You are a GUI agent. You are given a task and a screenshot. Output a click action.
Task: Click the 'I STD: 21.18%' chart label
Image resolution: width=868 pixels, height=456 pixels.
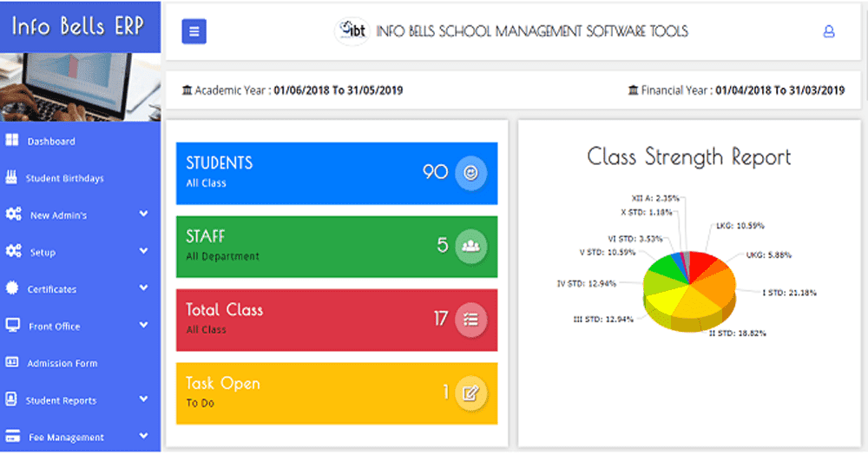pyautogui.click(x=789, y=293)
